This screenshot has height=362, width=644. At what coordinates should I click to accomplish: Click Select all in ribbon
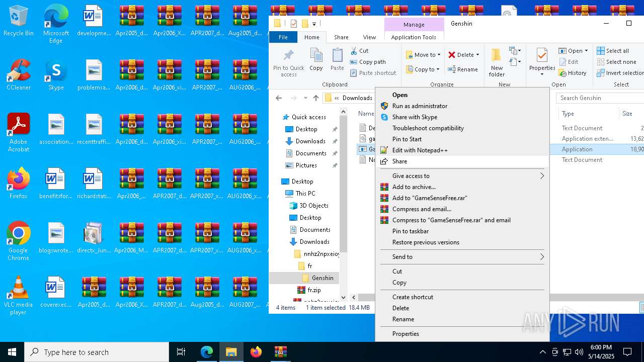coord(613,51)
